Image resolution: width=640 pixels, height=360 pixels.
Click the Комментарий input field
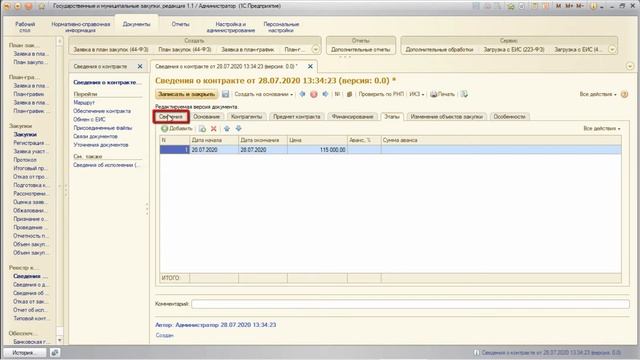[x=410, y=304]
